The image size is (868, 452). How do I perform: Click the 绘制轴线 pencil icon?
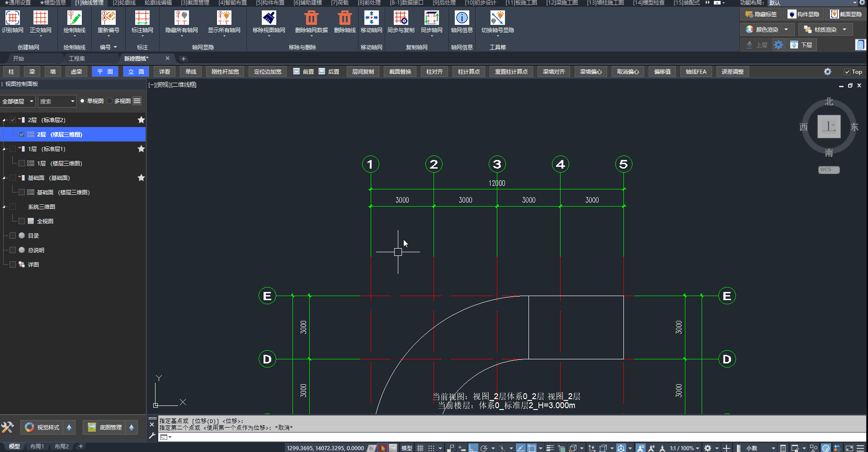[x=74, y=18]
